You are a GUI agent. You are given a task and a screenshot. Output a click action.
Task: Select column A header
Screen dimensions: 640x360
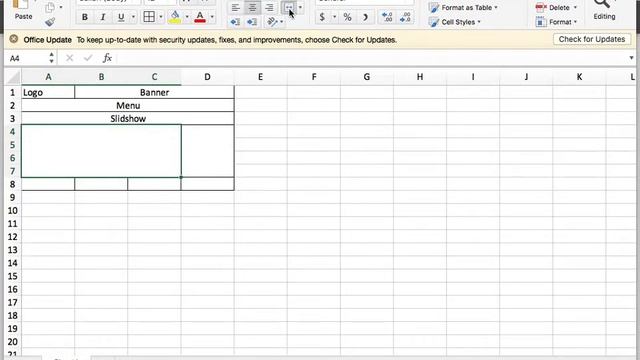click(x=48, y=77)
